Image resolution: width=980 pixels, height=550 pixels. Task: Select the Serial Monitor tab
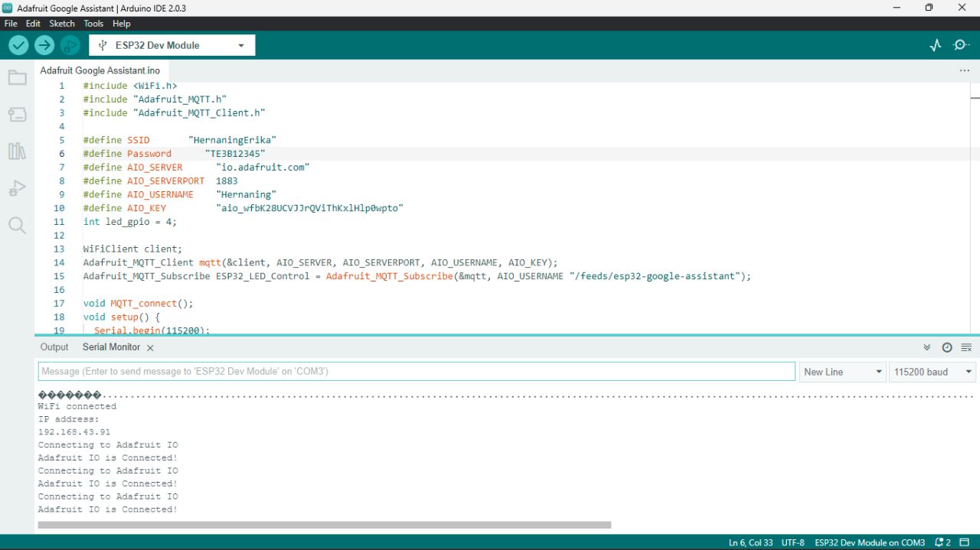click(x=111, y=347)
